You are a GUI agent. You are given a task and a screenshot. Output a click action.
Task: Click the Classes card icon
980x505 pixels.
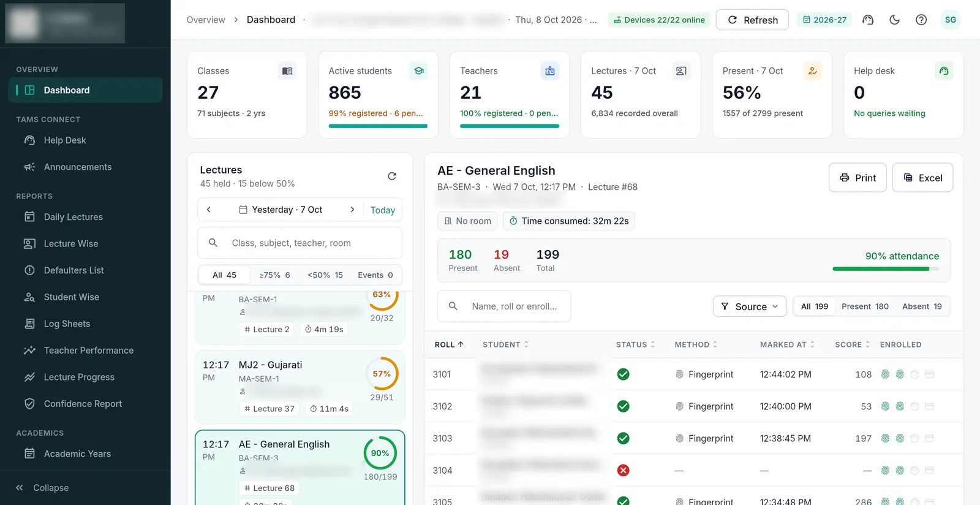pyautogui.click(x=287, y=71)
